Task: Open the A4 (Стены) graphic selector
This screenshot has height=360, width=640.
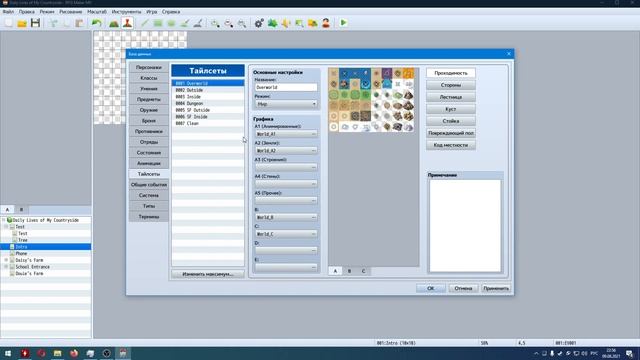Action: (x=286, y=184)
